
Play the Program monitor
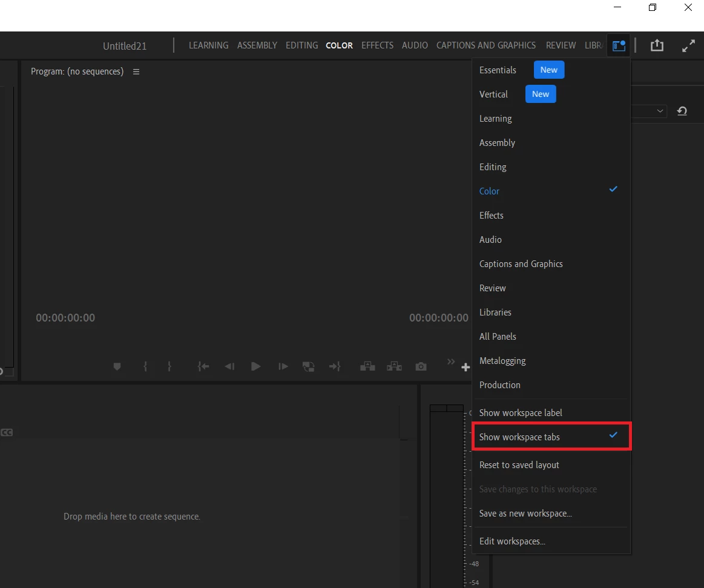[255, 366]
